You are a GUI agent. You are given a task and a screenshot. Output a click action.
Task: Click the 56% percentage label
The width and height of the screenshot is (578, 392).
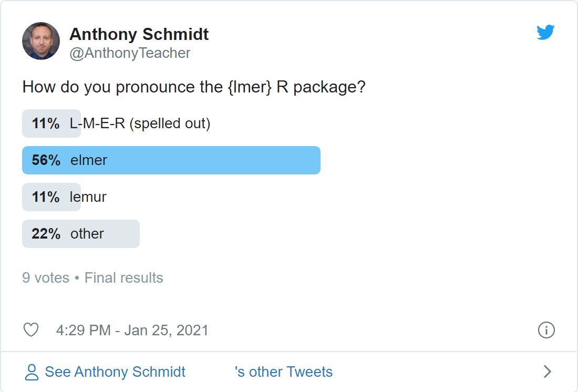point(46,160)
